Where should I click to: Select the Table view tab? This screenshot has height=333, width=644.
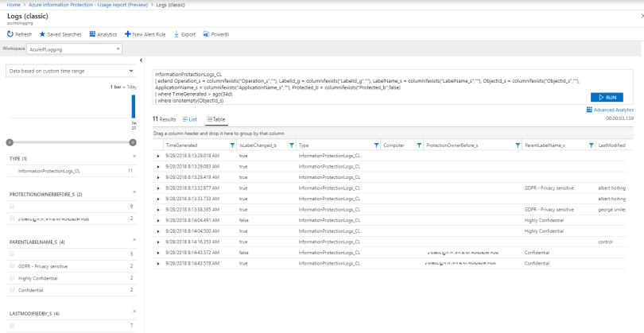coord(216,118)
